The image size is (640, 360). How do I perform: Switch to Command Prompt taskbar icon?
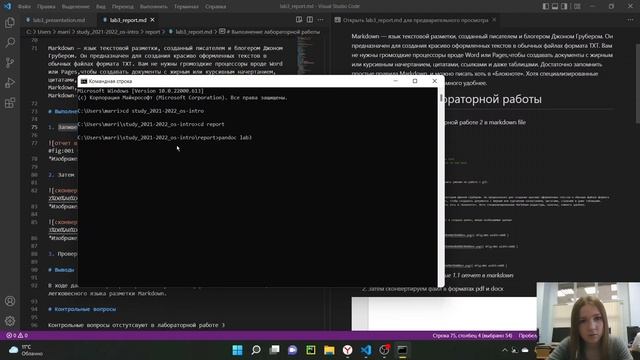pos(402,350)
